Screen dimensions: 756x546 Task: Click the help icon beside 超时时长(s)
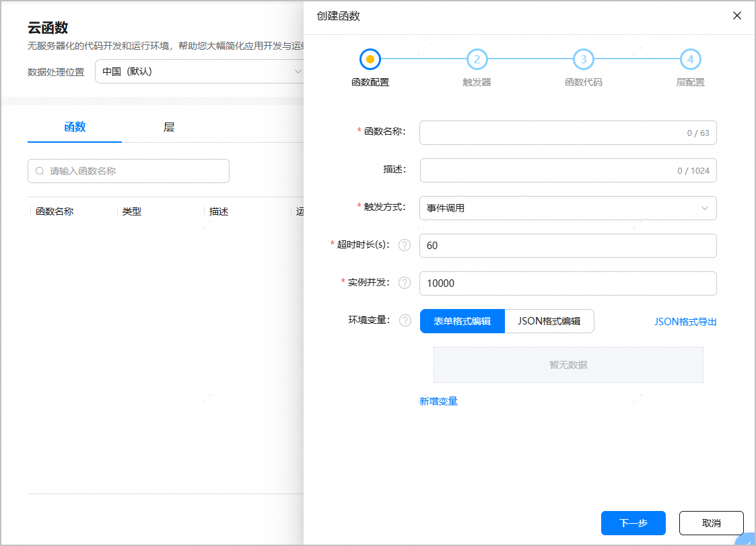[x=405, y=245]
